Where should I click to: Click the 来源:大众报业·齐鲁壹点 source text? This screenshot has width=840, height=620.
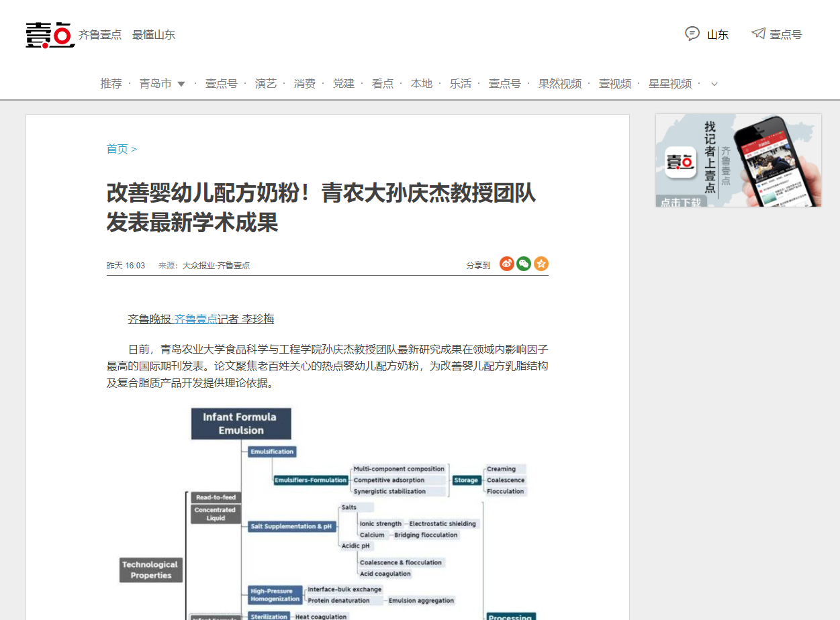coord(204,266)
